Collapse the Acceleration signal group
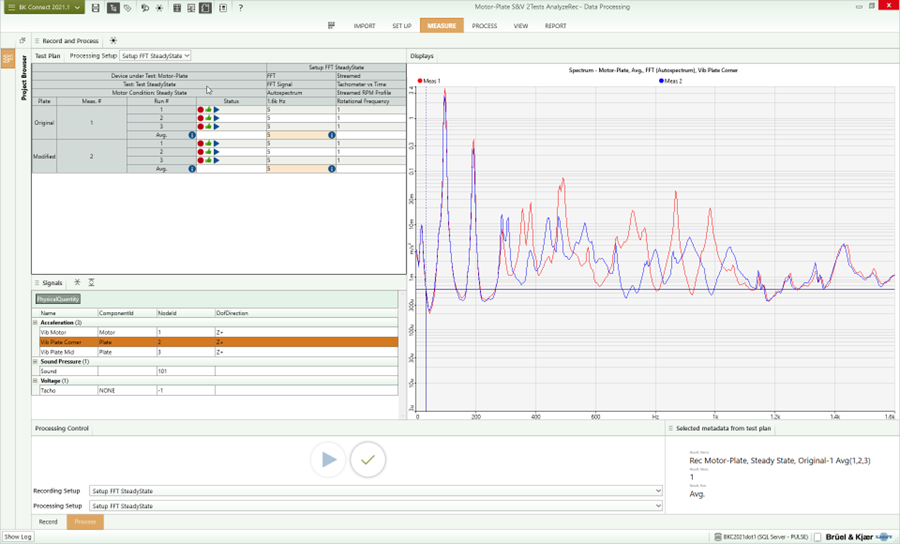 click(35, 323)
